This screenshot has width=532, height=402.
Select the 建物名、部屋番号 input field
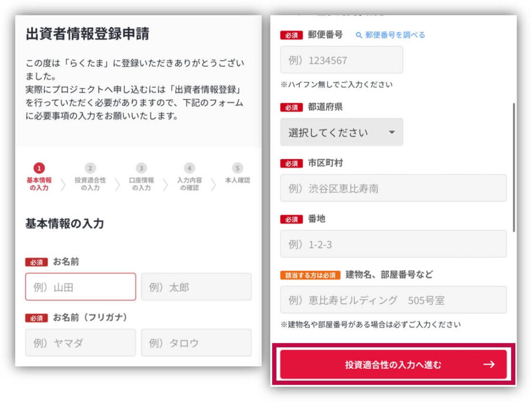[393, 300]
